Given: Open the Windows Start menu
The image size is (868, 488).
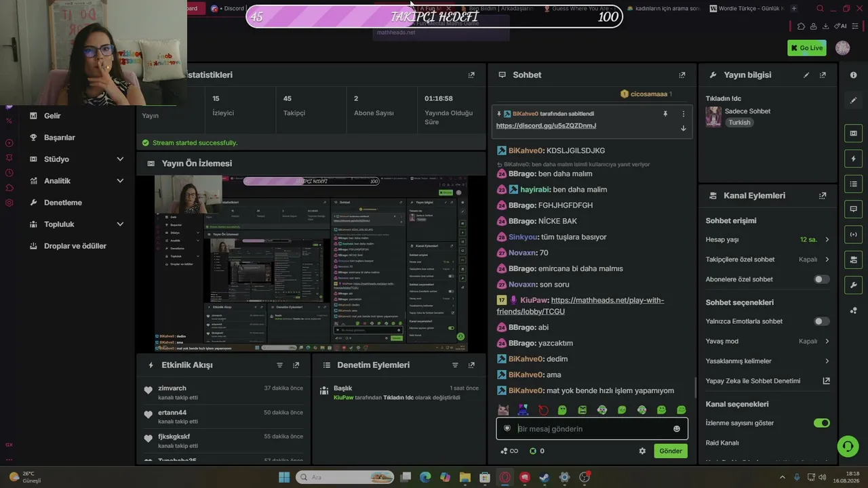Looking at the screenshot, I should tap(284, 477).
